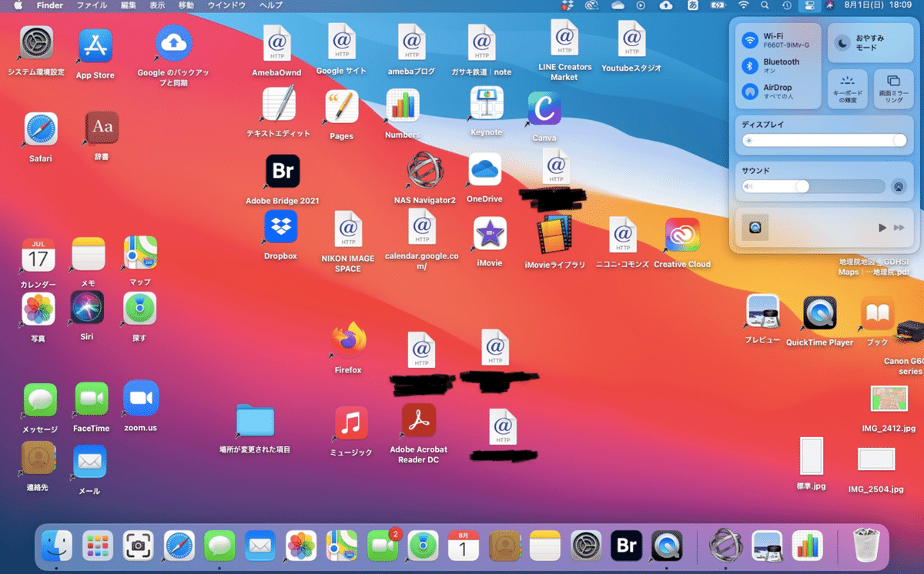
Task: Open キーボードの輝度 keyboard brightness control
Action: tap(848, 89)
